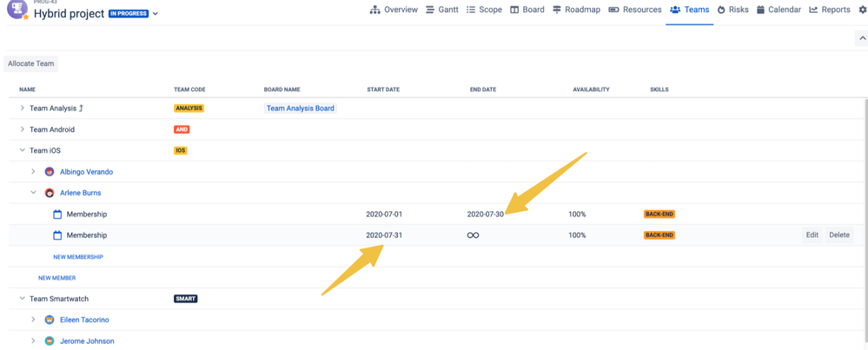Expand the Team Analysis row
868x350 pixels.
click(x=22, y=109)
